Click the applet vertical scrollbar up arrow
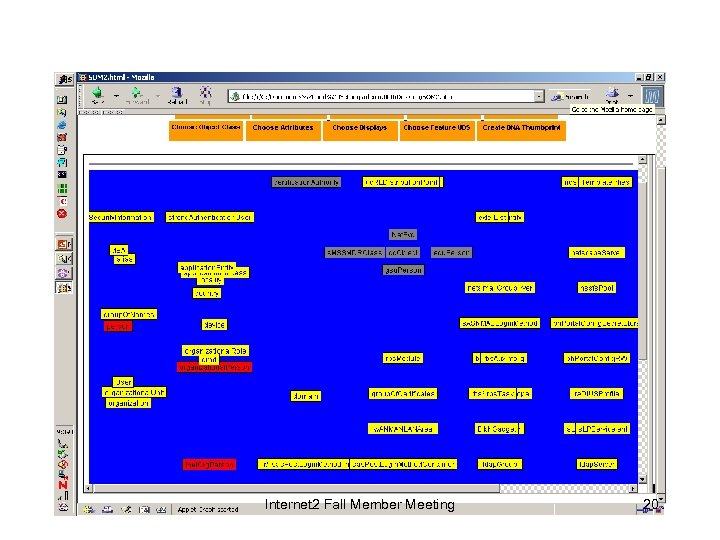This screenshot has height=540, width=720. [642, 160]
